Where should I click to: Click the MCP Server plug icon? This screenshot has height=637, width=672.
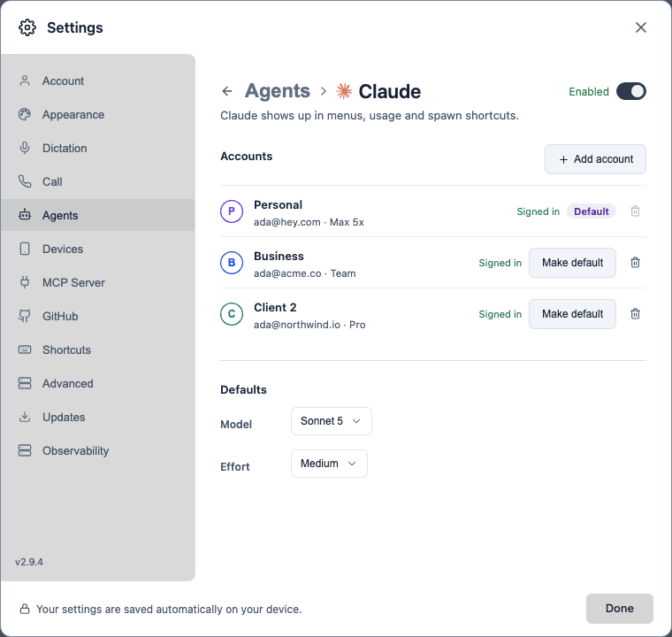click(x=25, y=283)
